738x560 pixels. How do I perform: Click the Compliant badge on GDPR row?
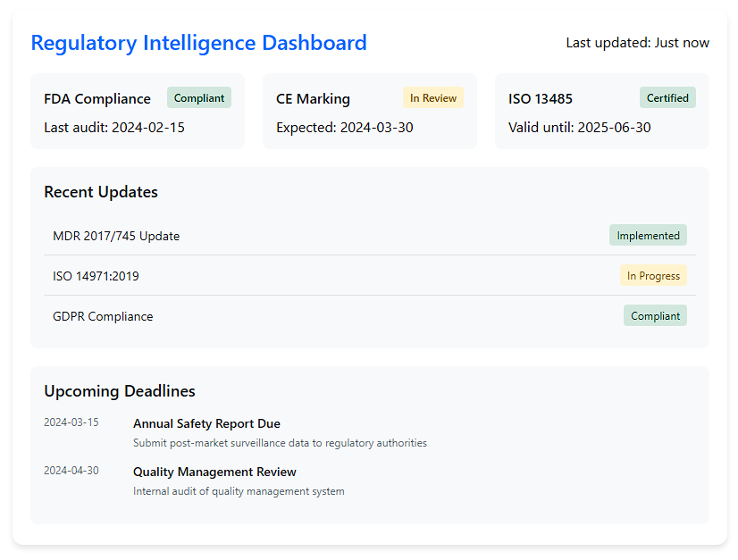coord(655,316)
